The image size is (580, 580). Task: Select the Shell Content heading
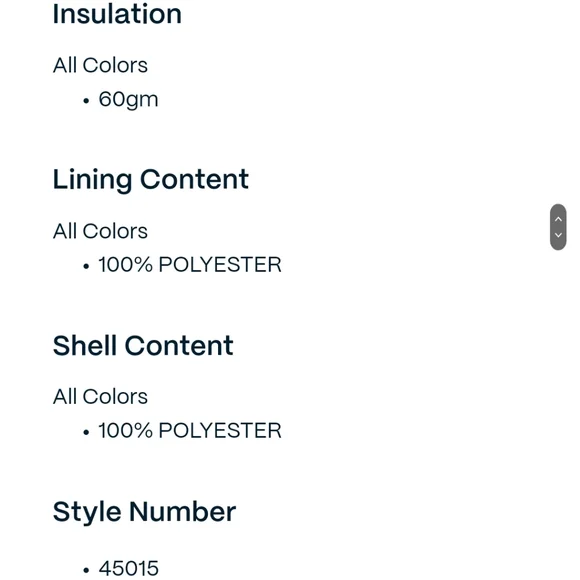pyautogui.click(x=143, y=345)
